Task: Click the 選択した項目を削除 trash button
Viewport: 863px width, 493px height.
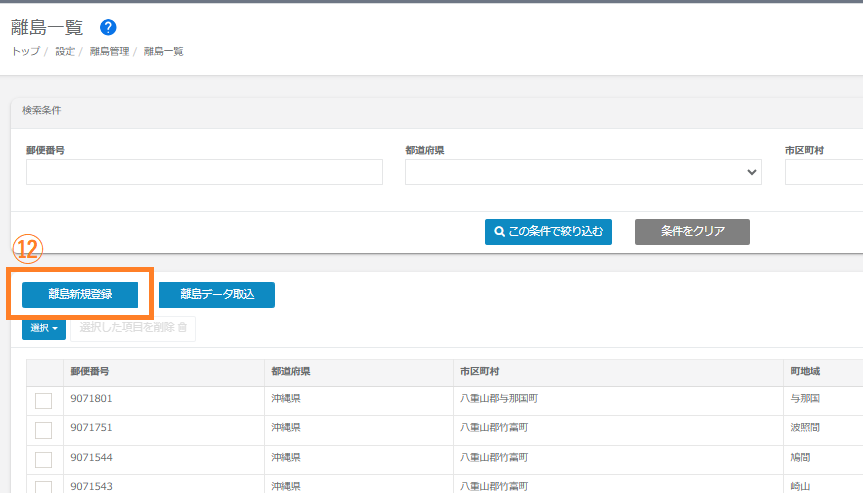Action: pyautogui.click(x=133, y=328)
